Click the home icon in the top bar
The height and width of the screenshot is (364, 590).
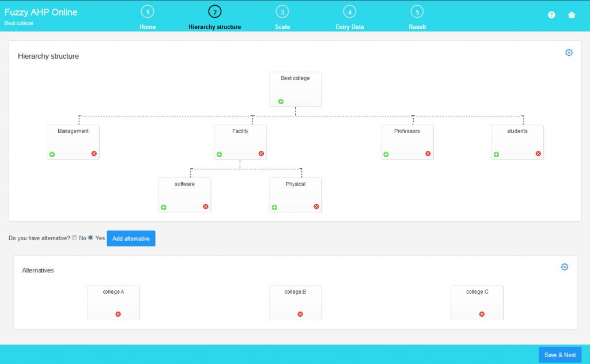(572, 14)
